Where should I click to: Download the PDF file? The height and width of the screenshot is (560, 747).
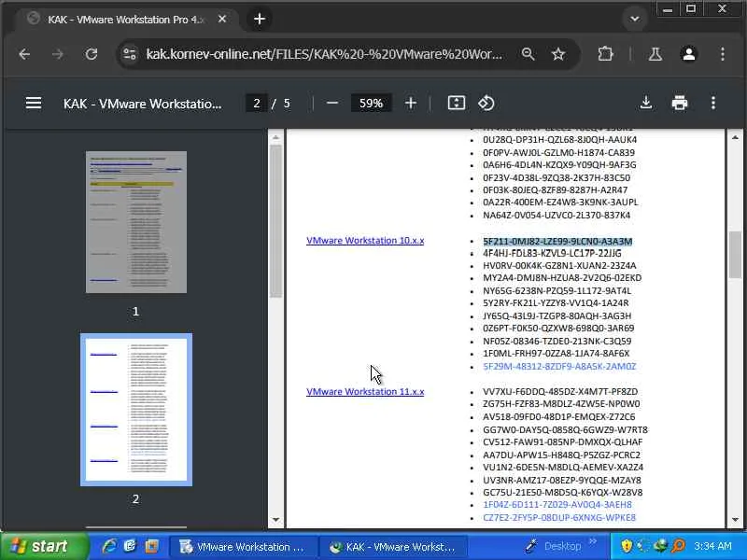[x=646, y=103]
